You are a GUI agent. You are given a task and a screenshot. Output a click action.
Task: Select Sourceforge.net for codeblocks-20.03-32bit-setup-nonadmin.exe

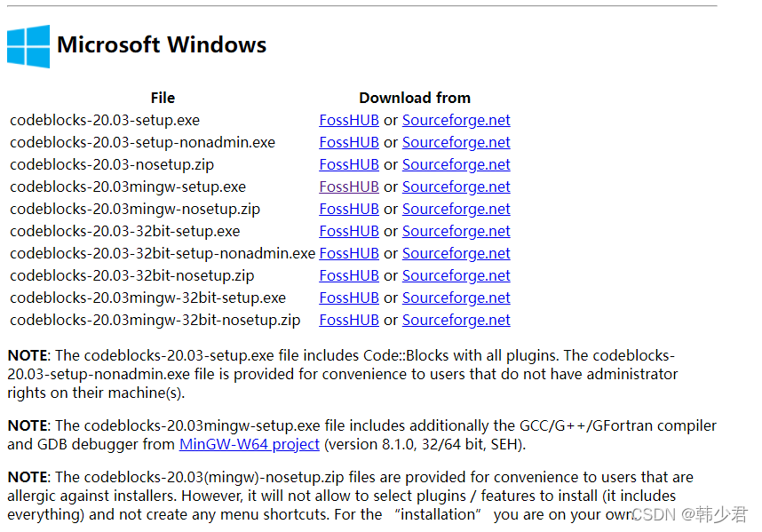tap(456, 253)
